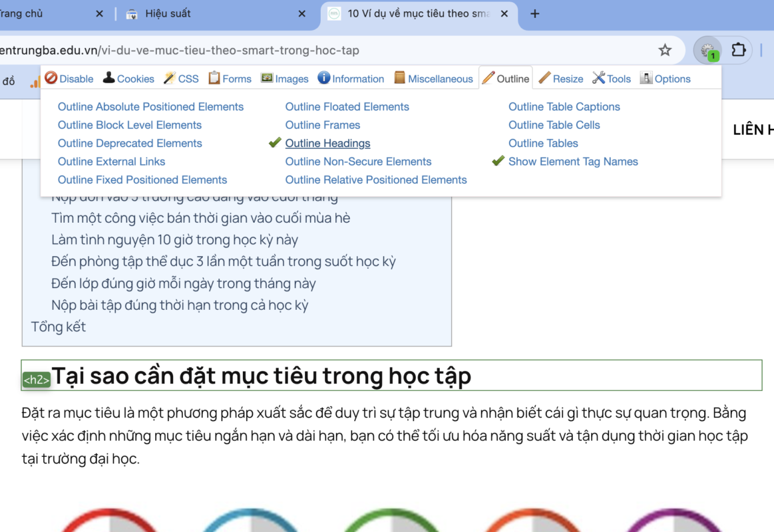Image resolution: width=774 pixels, height=532 pixels.
Task: Choose Outline Fixed Positioned Elements
Action: pos(142,180)
